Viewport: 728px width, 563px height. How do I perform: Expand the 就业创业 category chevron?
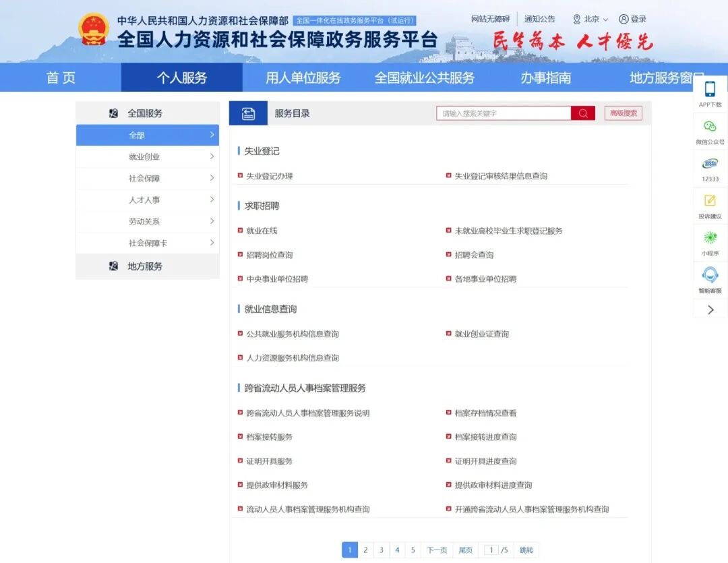213,156
